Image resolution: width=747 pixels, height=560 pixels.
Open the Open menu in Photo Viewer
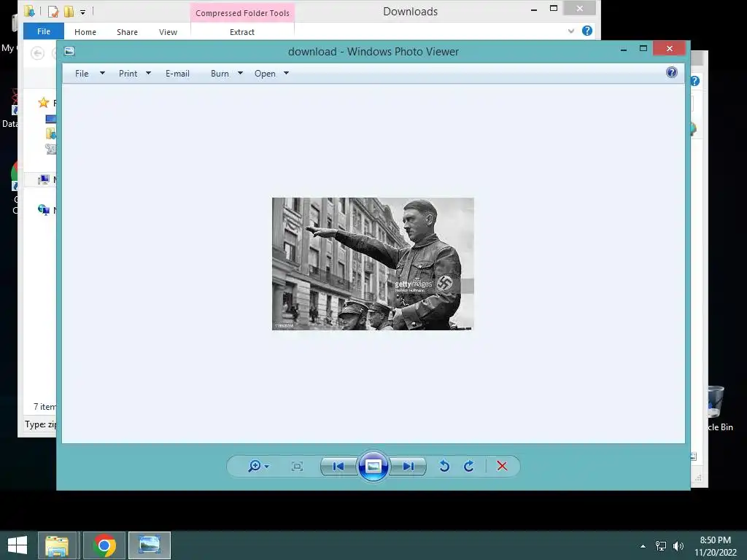(265, 74)
